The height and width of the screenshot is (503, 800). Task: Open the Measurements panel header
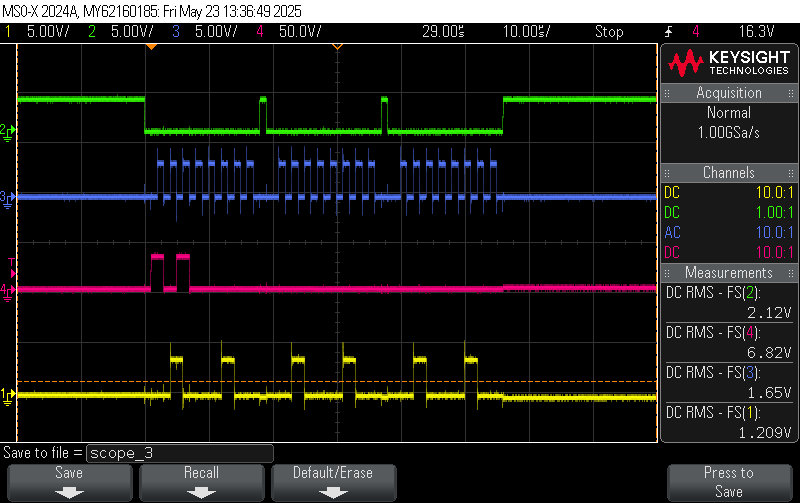click(729, 272)
